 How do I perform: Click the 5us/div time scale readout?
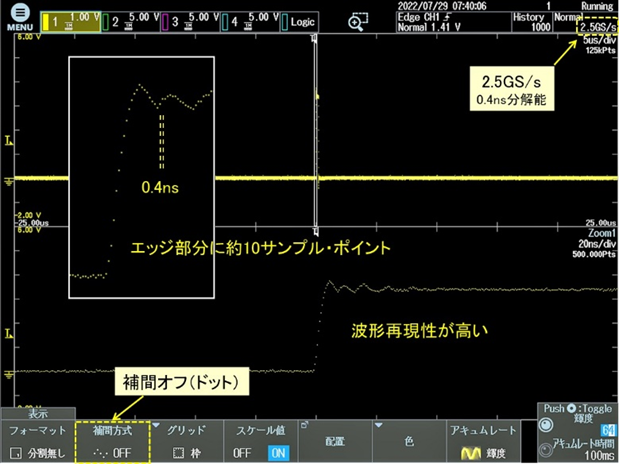(599, 41)
